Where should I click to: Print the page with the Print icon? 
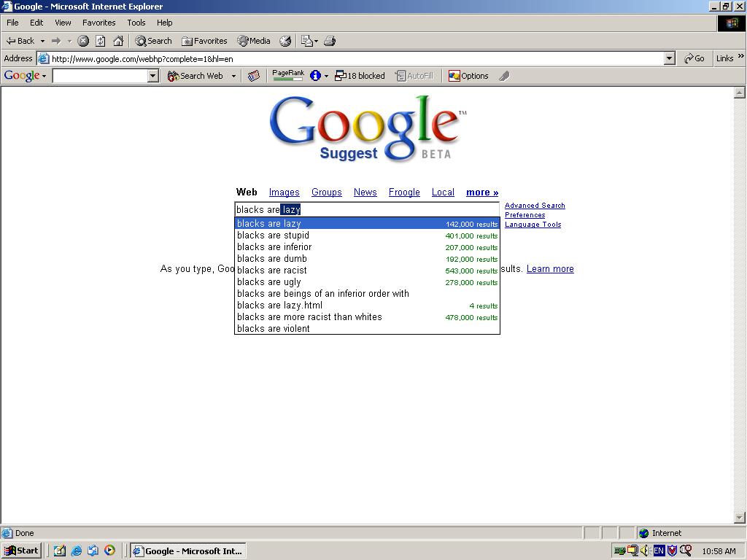pos(330,41)
